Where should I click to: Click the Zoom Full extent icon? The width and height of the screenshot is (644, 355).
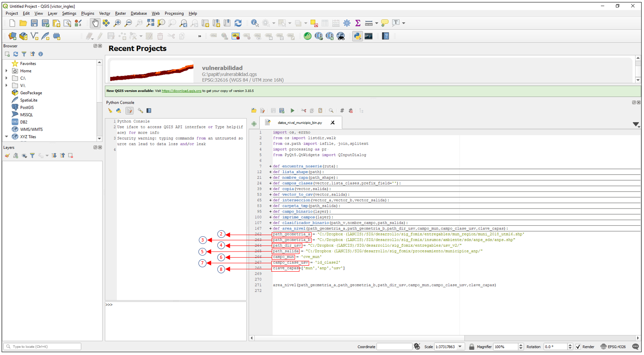click(150, 23)
